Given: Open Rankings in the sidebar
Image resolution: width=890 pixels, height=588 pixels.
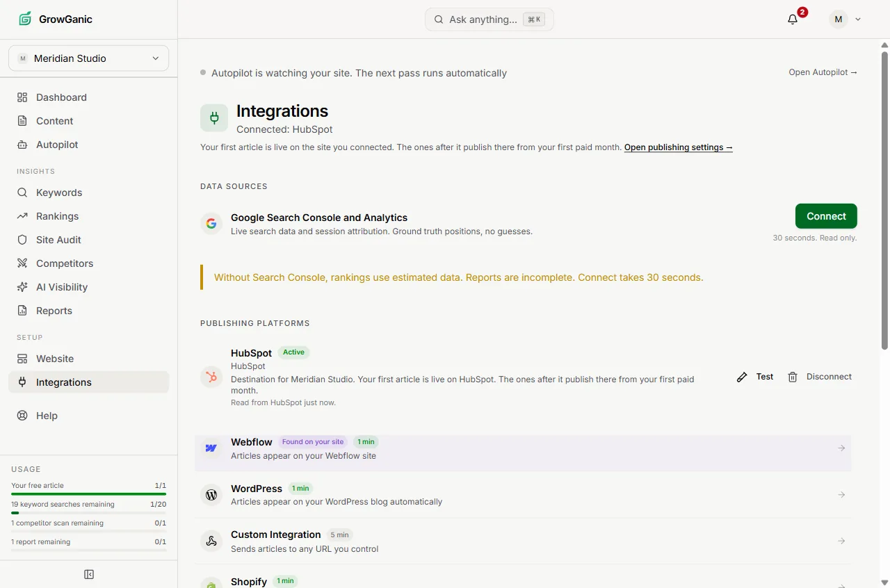Looking at the screenshot, I should [x=88, y=216].
